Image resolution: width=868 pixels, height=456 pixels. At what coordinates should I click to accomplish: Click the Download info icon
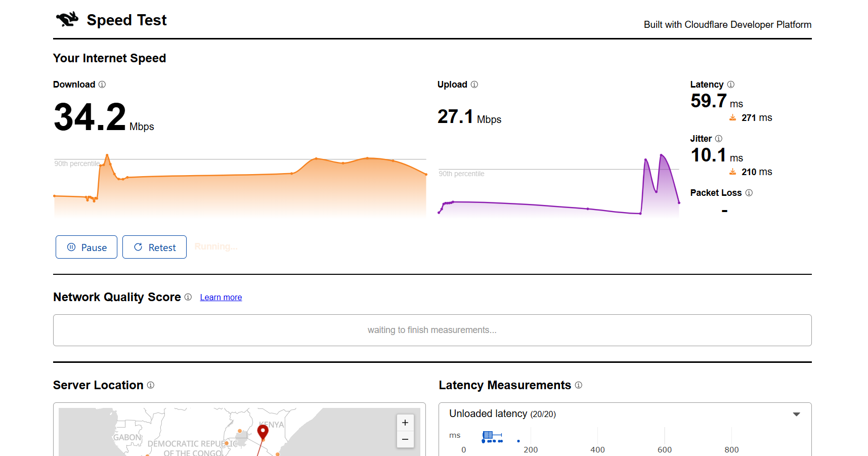102,85
